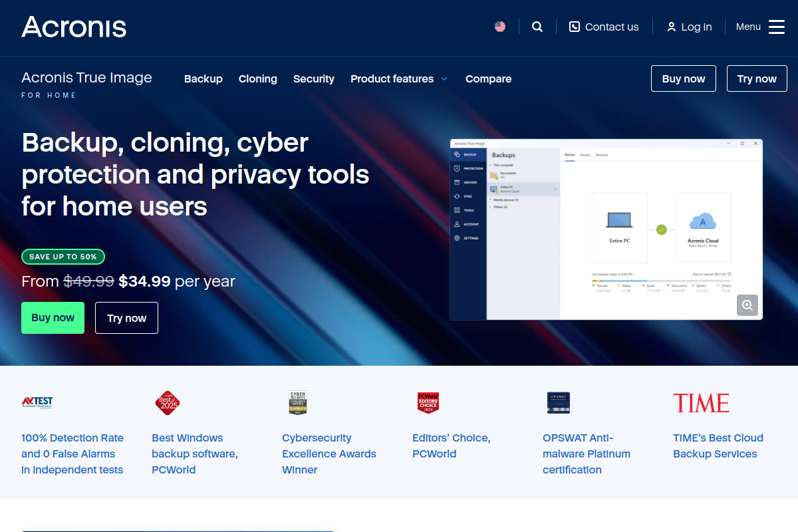Click the $34.99 price text
This screenshot has width=798, height=532.
click(x=144, y=281)
